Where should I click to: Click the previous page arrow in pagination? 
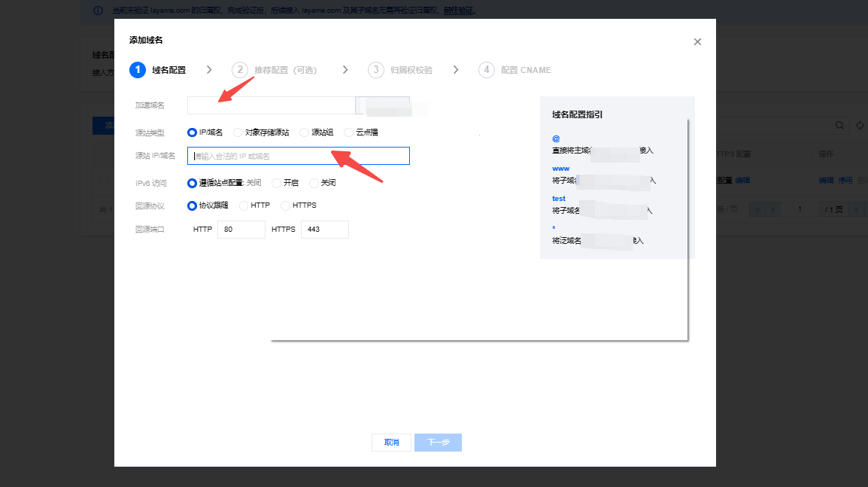(772, 208)
